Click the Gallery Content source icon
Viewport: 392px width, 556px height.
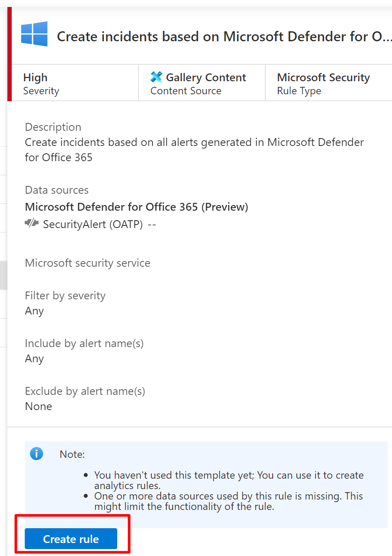(x=156, y=77)
